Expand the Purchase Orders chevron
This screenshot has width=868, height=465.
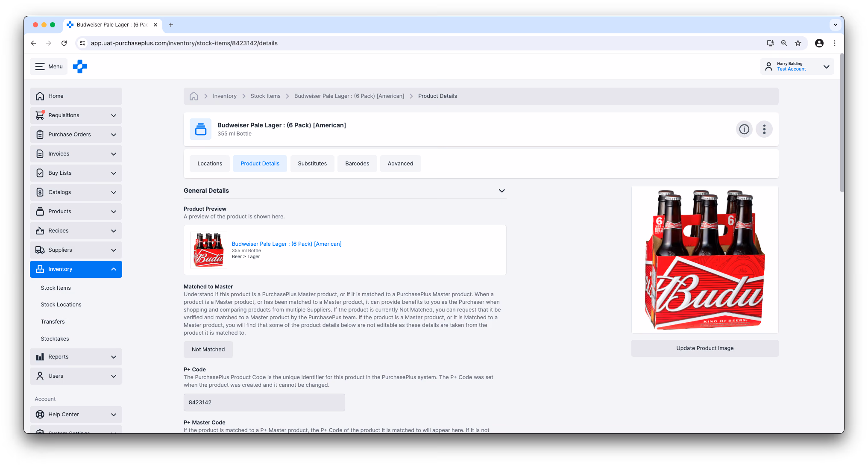[114, 135]
